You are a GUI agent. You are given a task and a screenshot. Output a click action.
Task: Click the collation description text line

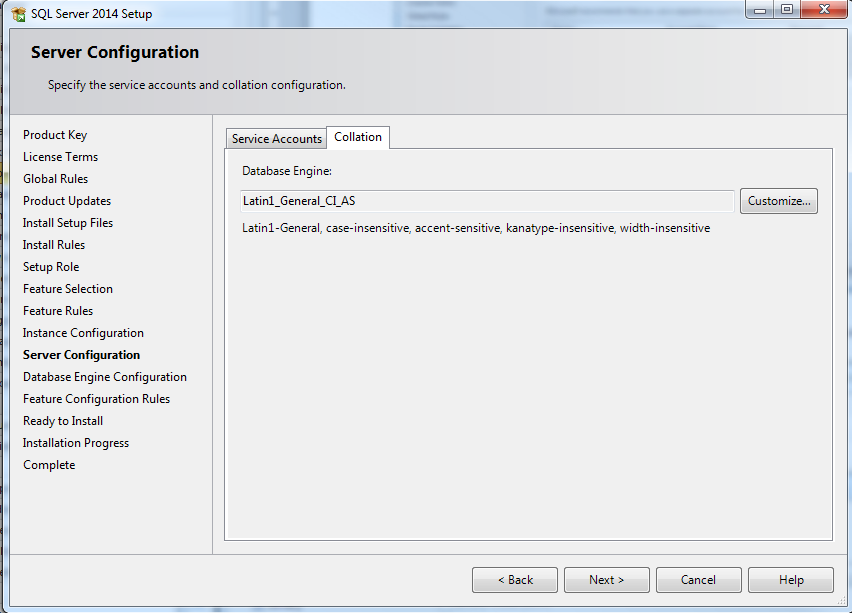(x=476, y=228)
